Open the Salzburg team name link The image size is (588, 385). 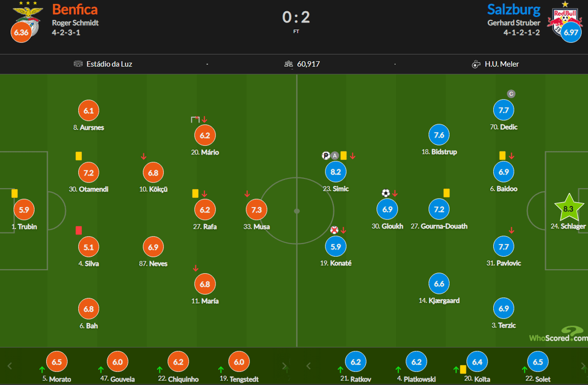514,9
